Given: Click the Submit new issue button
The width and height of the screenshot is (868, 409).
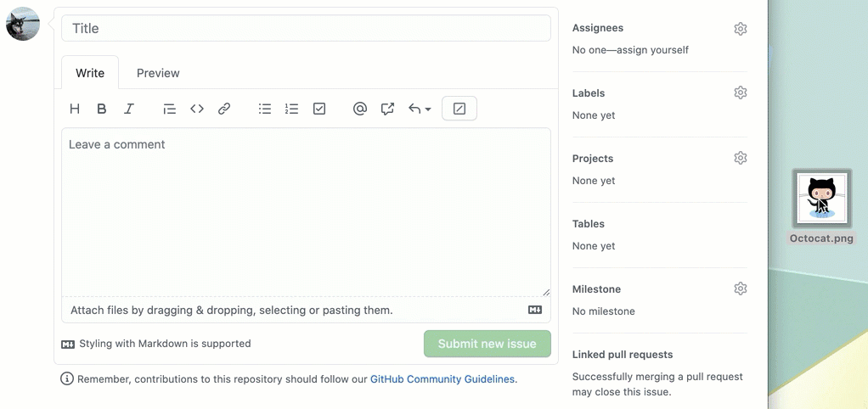Looking at the screenshot, I should tap(488, 344).
